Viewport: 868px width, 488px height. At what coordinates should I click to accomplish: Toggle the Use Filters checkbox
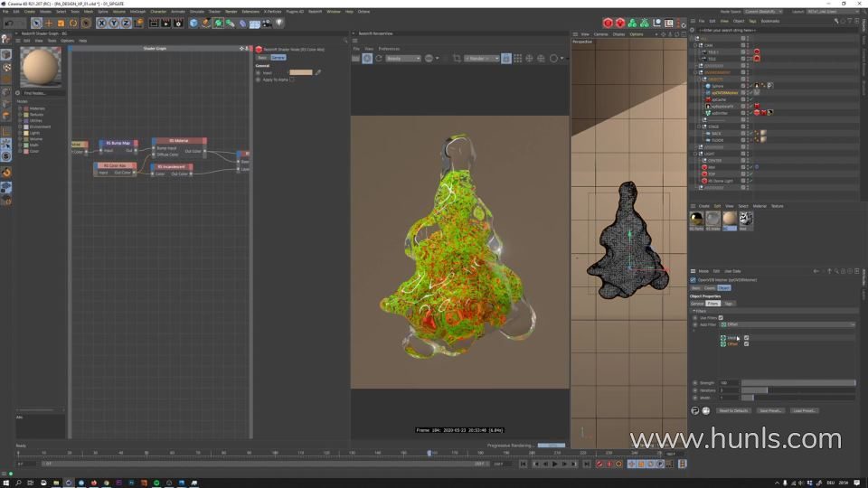(x=721, y=318)
